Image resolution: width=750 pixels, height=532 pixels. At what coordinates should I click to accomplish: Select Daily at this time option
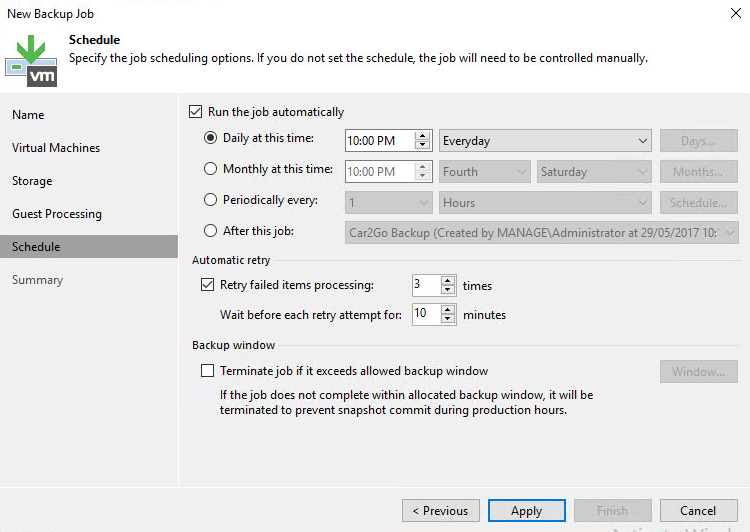[x=210, y=138]
